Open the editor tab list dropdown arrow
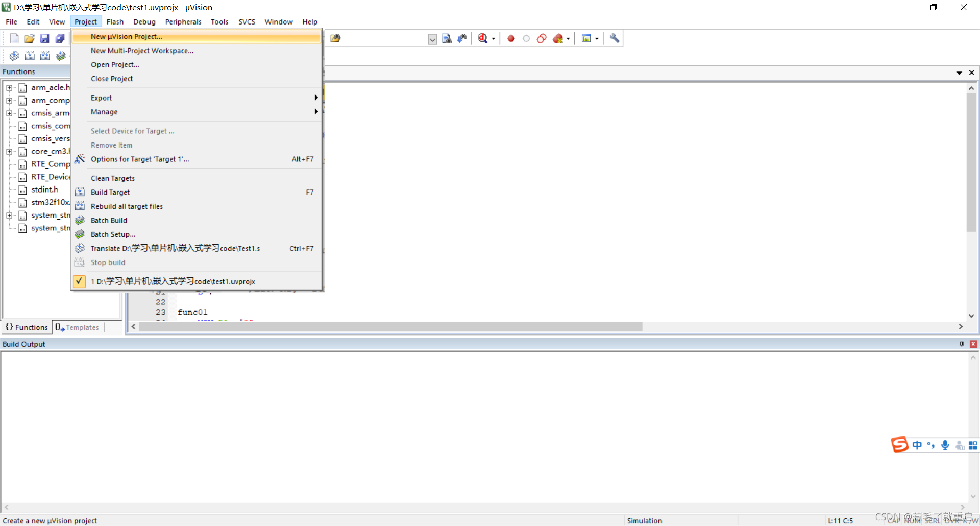This screenshot has height=526, width=980. click(x=959, y=73)
